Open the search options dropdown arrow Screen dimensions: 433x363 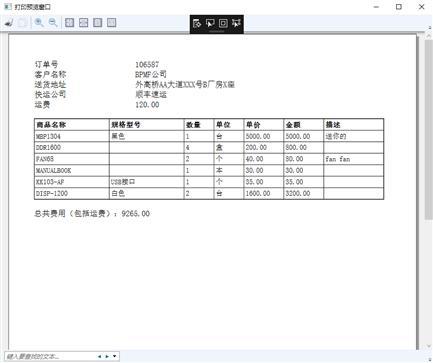[114, 356]
